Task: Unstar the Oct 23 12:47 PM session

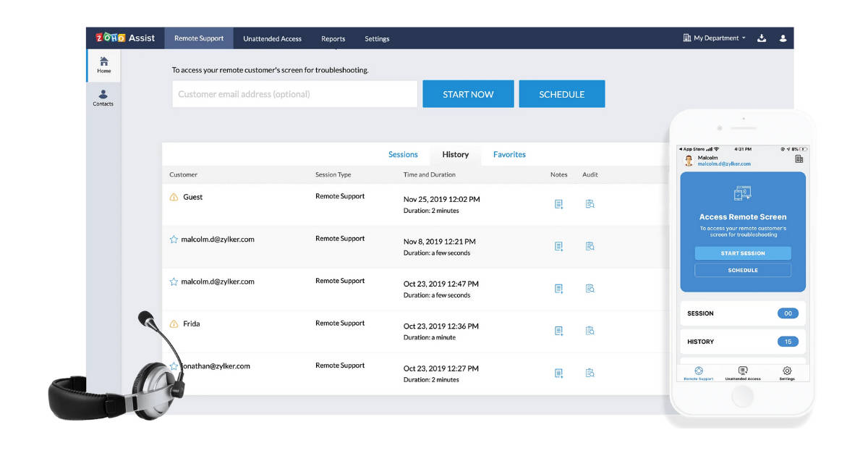Action: (x=174, y=281)
